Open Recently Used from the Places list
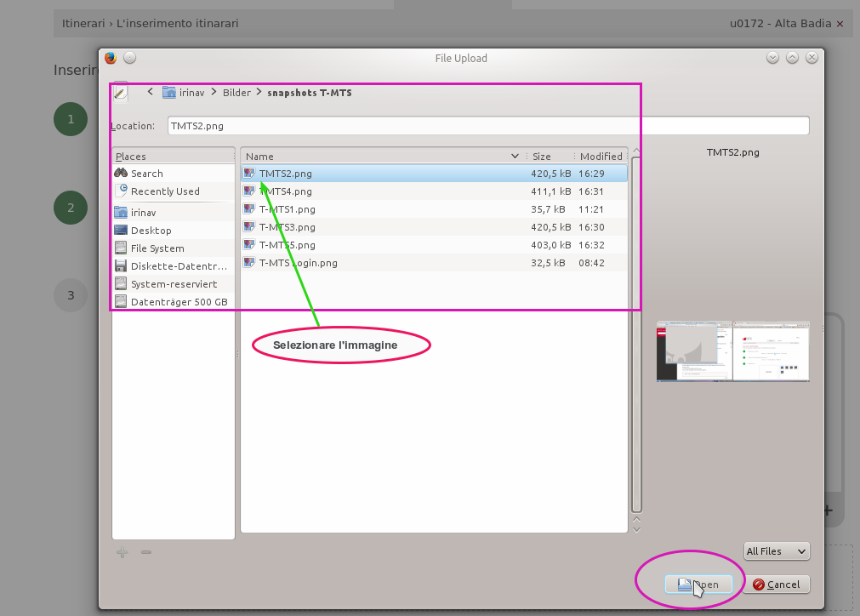 165,191
